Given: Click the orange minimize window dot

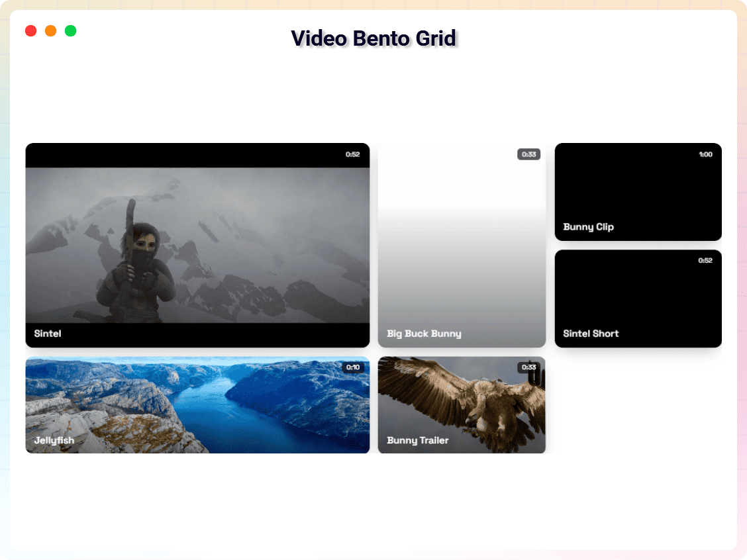Looking at the screenshot, I should coord(50,31).
